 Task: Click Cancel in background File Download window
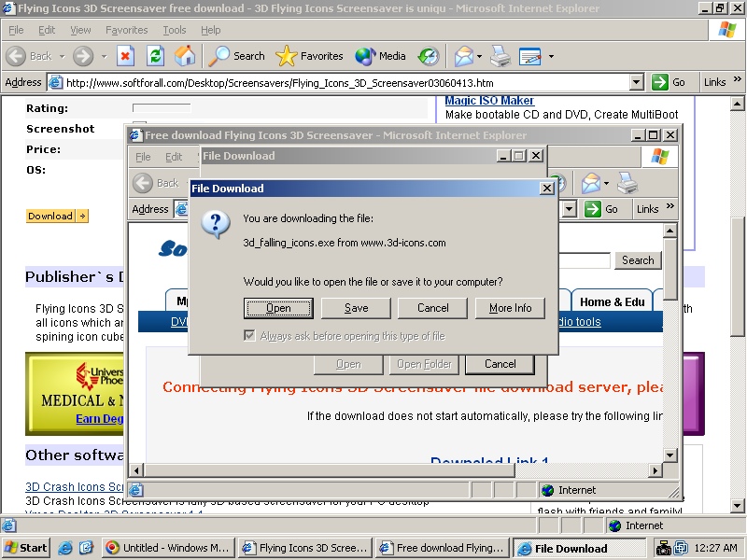click(x=500, y=364)
